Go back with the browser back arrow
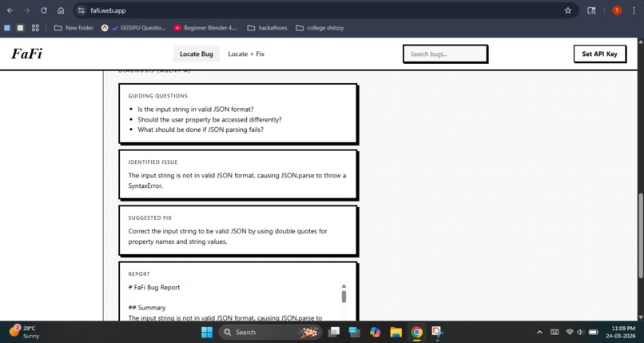Viewport: 644px width, 343px height. (10, 10)
